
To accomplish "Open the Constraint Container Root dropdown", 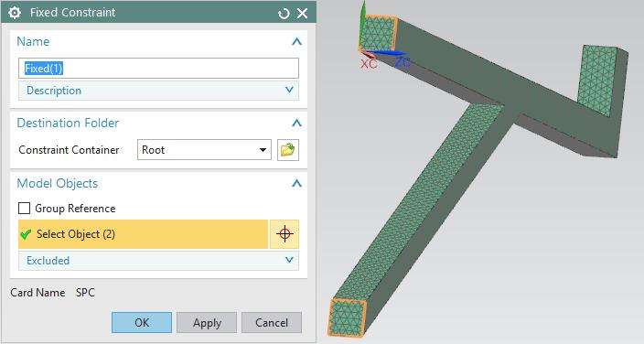I will click(x=204, y=150).
